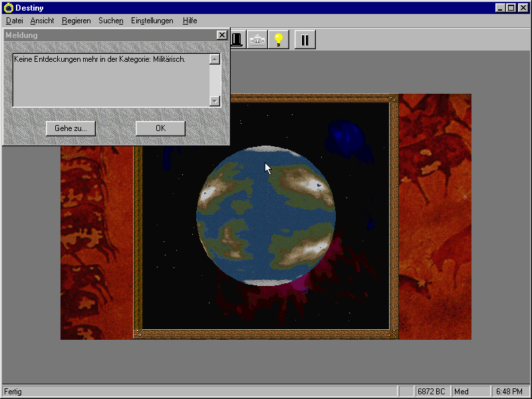Open the Hilfe menu

click(190, 21)
